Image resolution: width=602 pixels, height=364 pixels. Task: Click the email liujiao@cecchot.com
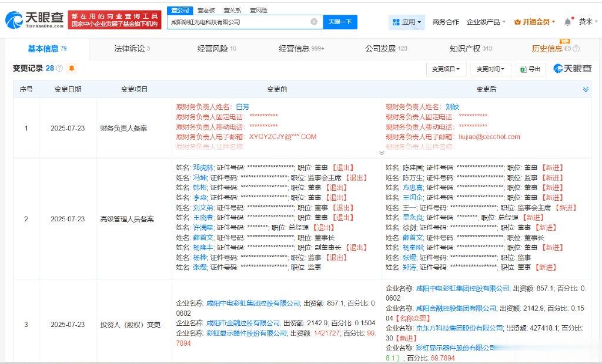(490, 137)
